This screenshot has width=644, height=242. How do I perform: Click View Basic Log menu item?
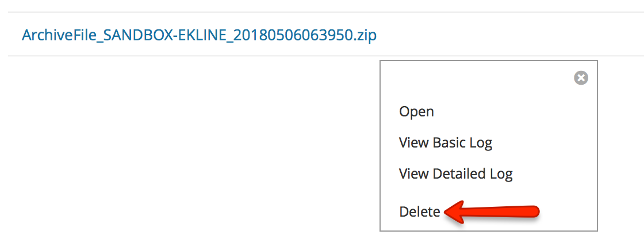point(446,143)
